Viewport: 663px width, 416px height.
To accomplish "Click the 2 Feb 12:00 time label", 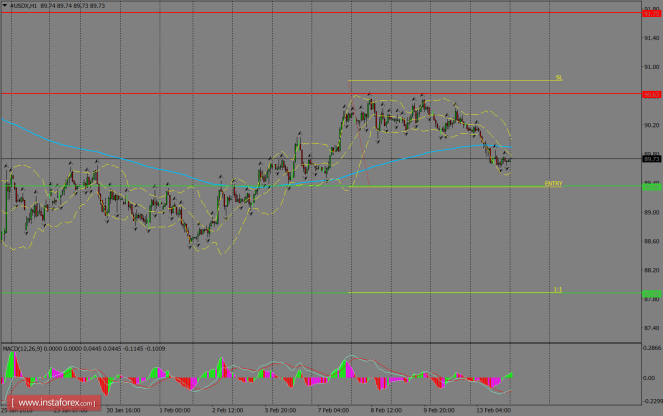I will tap(227, 410).
